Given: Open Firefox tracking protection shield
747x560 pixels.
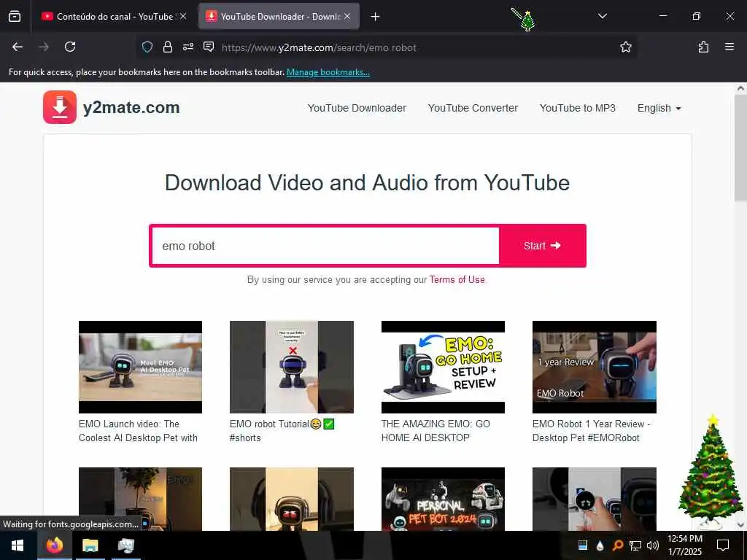Looking at the screenshot, I should pyautogui.click(x=147, y=47).
